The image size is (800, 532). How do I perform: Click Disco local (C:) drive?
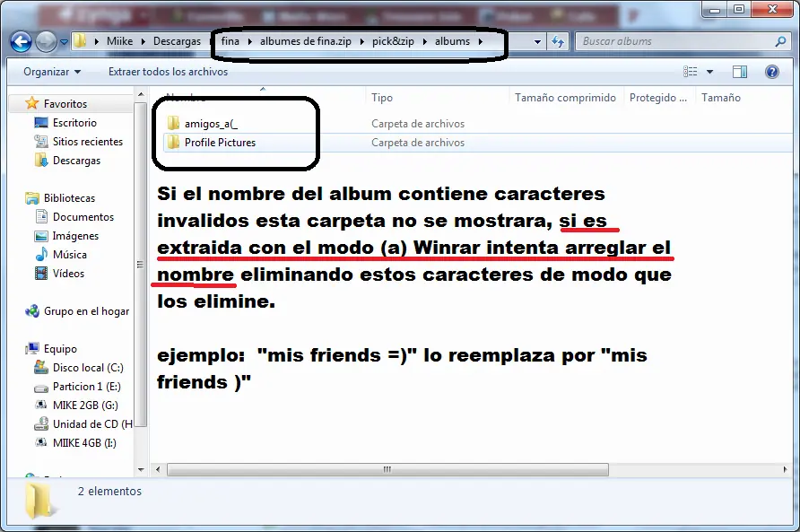87,368
